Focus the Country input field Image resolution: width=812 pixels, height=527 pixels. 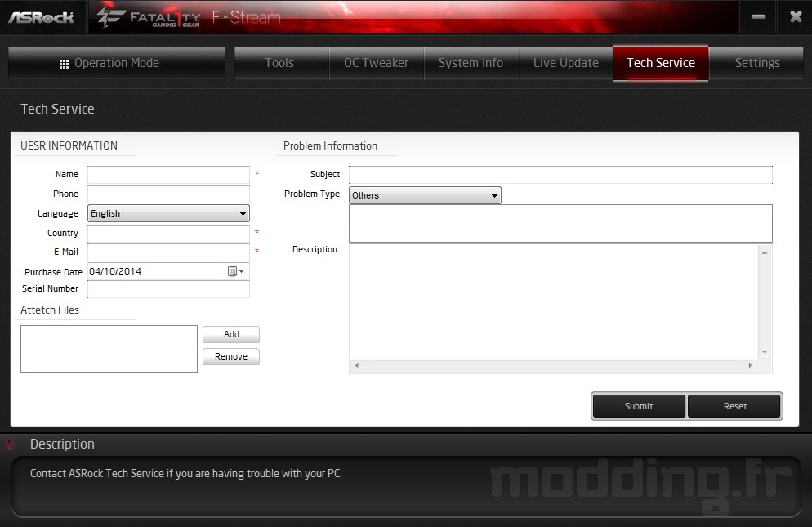[x=168, y=233]
